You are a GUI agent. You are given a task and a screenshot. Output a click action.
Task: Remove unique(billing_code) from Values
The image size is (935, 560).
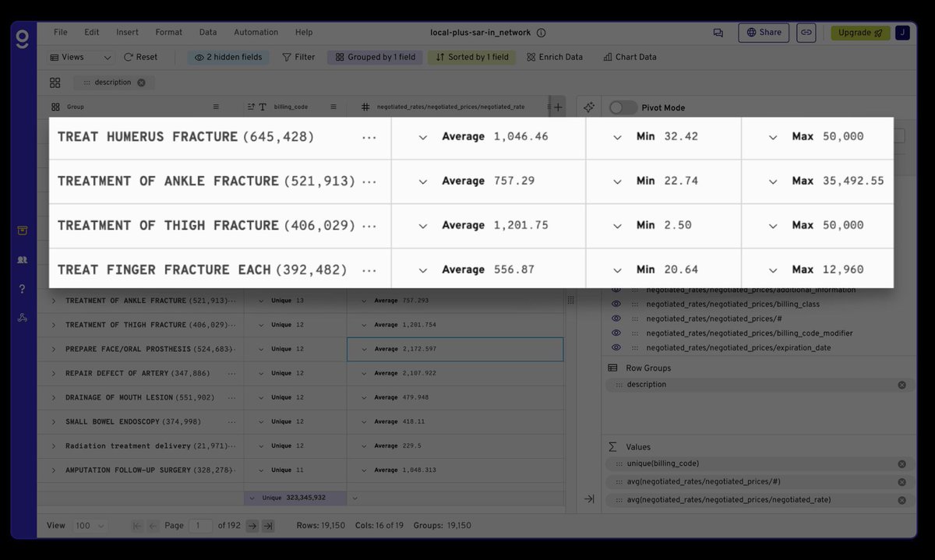pyautogui.click(x=901, y=463)
